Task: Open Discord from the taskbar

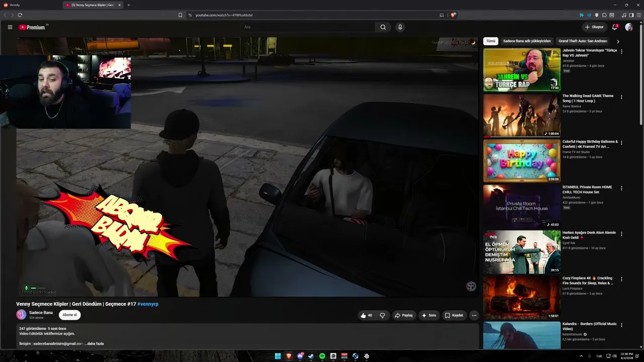Action: (300, 356)
